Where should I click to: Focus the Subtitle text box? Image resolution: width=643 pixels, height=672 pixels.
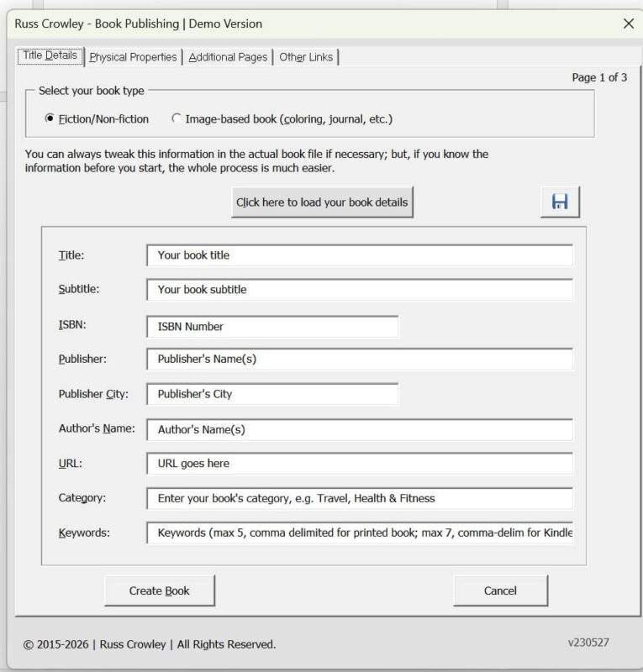coord(359,290)
